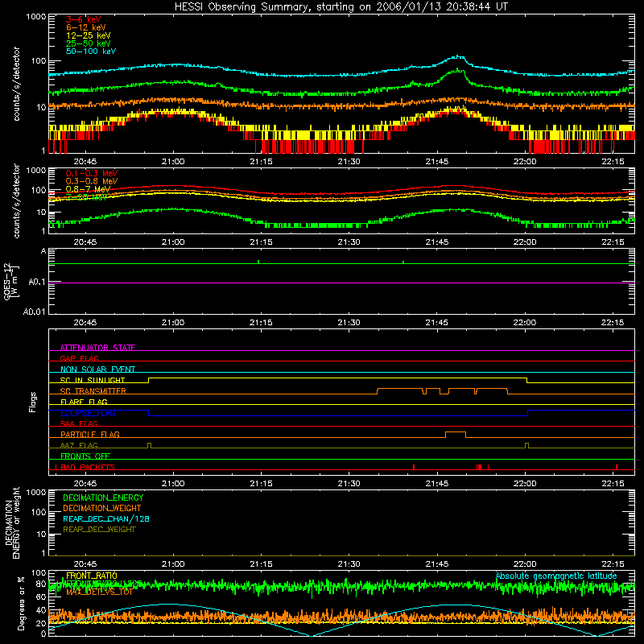
Task: Click the "Degrees or %" axis label
Action: [x=21, y=603]
